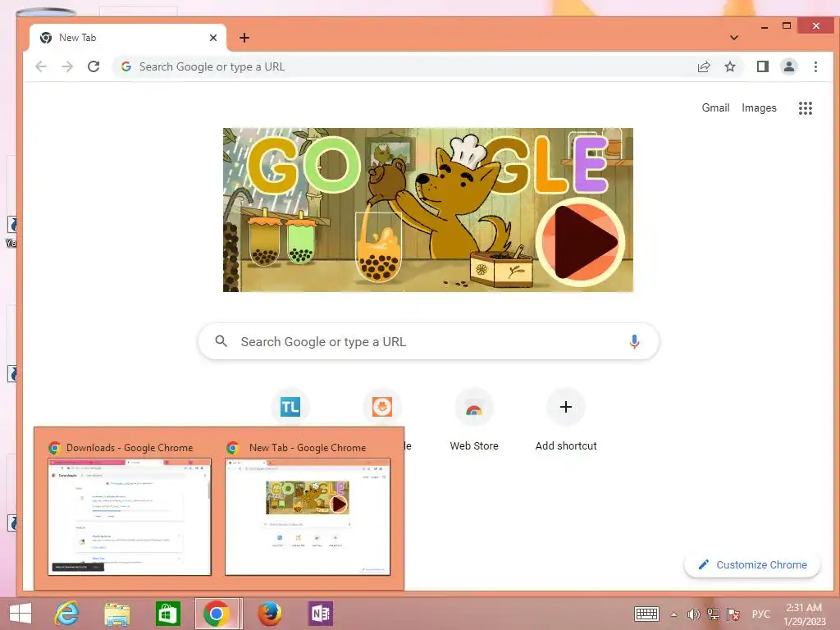Launch Internet Explorer from taskbar
Image resolution: width=840 pixels, height=630 pixels.
(x=66, y=614)
